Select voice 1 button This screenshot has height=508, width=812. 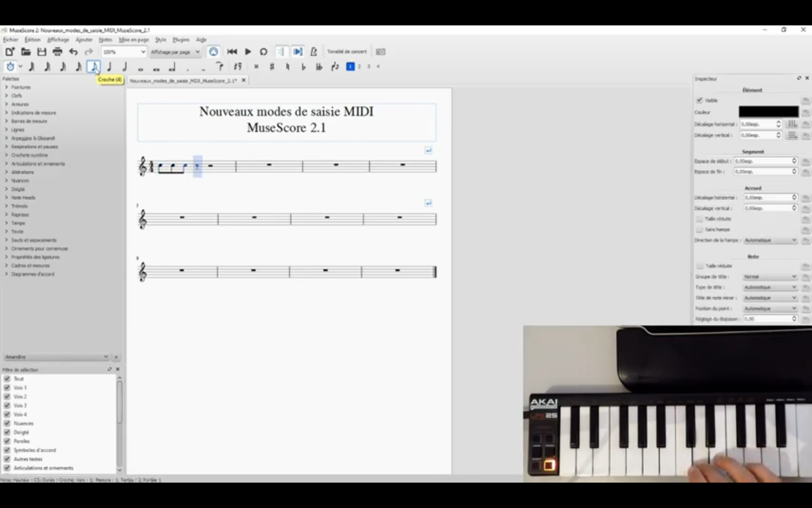coord(350,66)
